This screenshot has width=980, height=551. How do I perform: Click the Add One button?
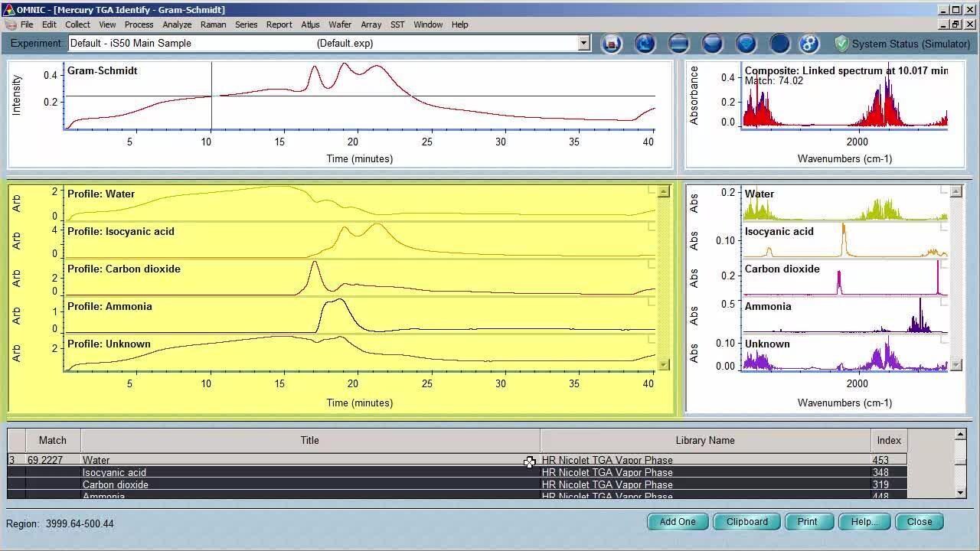(678, 522)
